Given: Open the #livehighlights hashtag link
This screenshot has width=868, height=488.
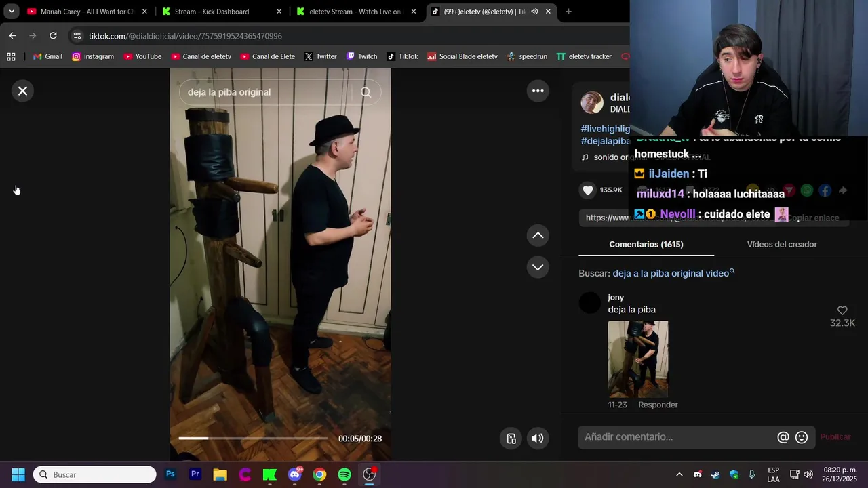Looking at the screenshot, I should point(606,129).
